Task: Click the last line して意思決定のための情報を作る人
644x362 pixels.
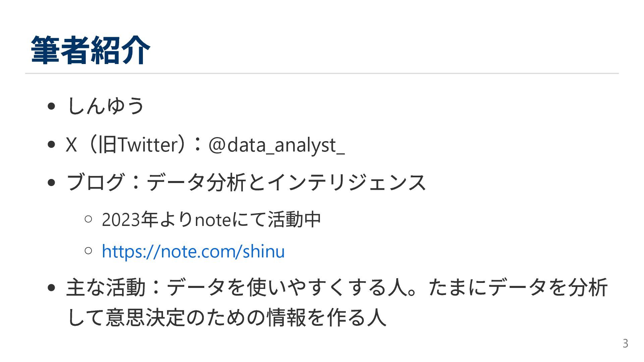Action: pos(226,317)
